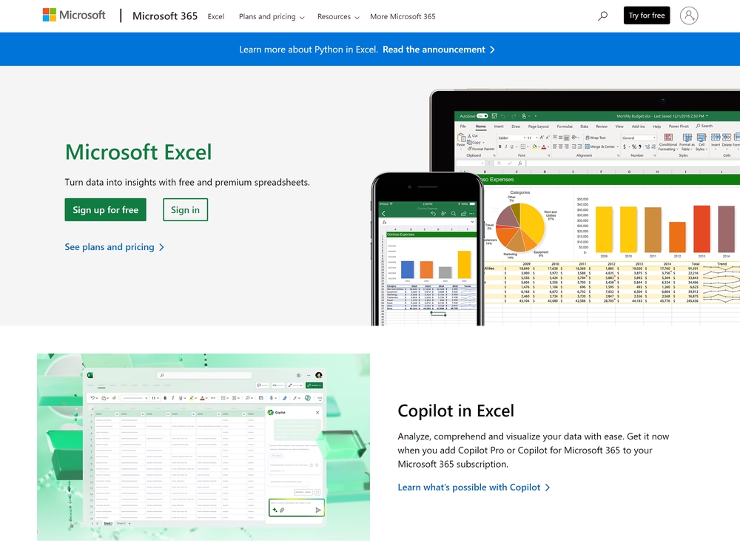Open the More Microsoft 365 menu
This screenshot has width=740, height=560.
pyautogui.click(x=403, y=16)
